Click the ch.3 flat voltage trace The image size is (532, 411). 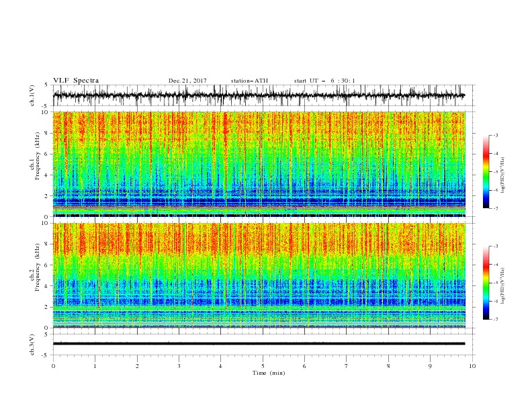tap(259, 344)
